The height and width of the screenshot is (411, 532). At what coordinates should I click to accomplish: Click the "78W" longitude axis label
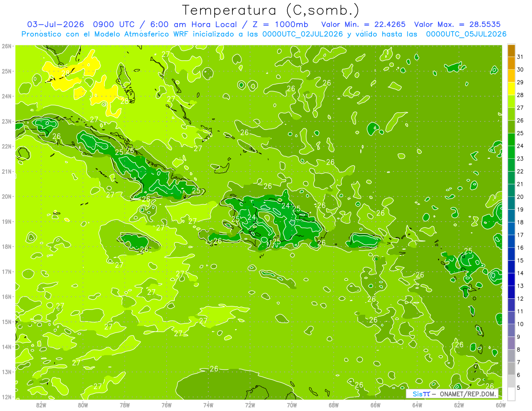[x=125, y=405]
